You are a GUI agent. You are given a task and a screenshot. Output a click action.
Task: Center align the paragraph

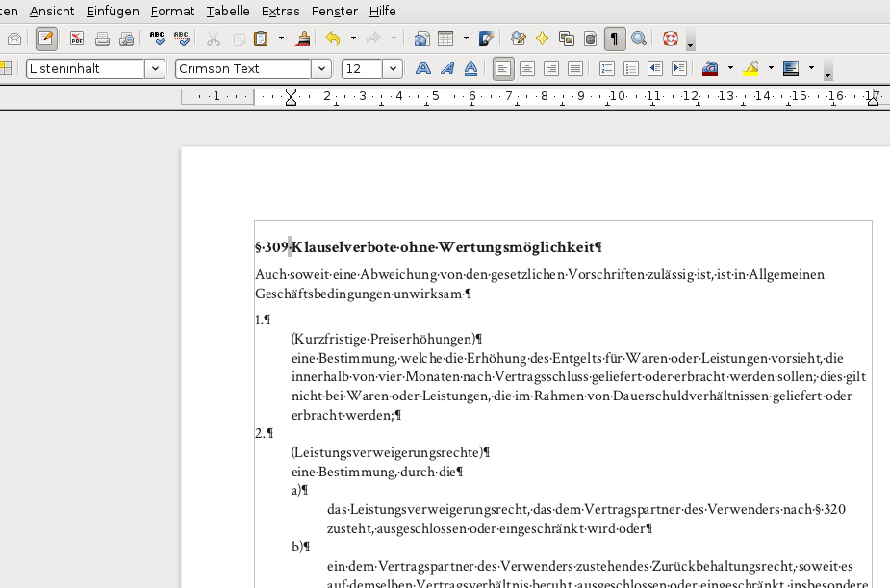pyautogui.click(x=527, y=68)
